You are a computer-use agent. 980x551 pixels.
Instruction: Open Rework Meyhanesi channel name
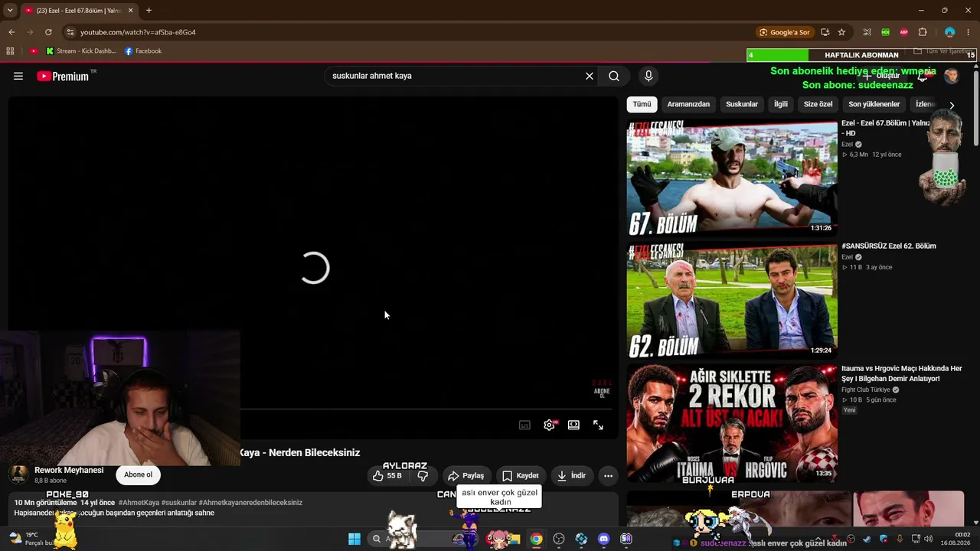(x=69, y=470)
